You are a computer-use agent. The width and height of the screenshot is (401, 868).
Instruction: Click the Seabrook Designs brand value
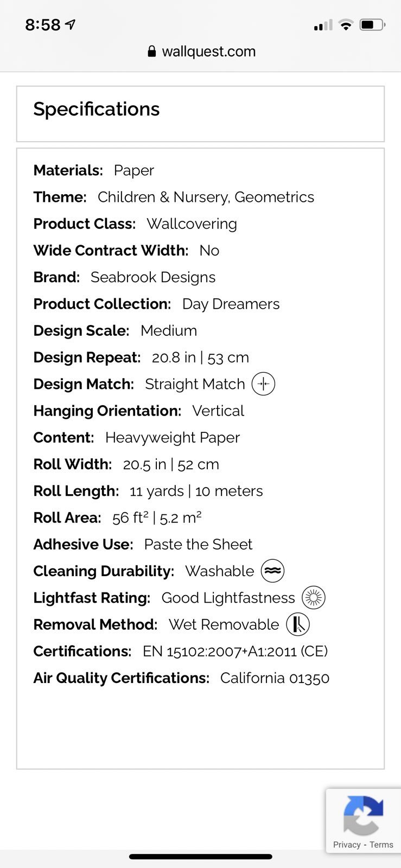point(153,277)
